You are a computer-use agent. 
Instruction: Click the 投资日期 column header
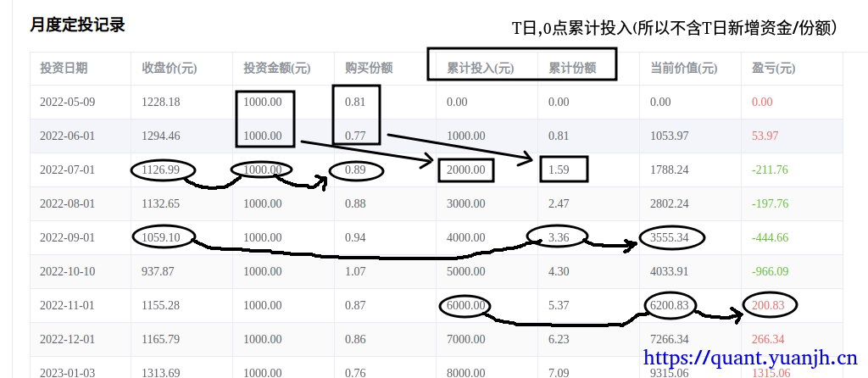point(64,69)
